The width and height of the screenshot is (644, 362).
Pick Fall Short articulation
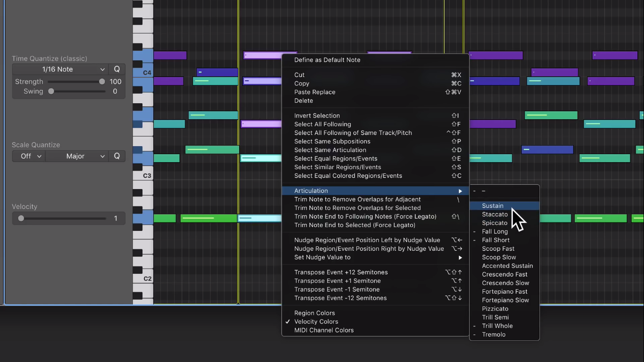[x=504, y=240]
